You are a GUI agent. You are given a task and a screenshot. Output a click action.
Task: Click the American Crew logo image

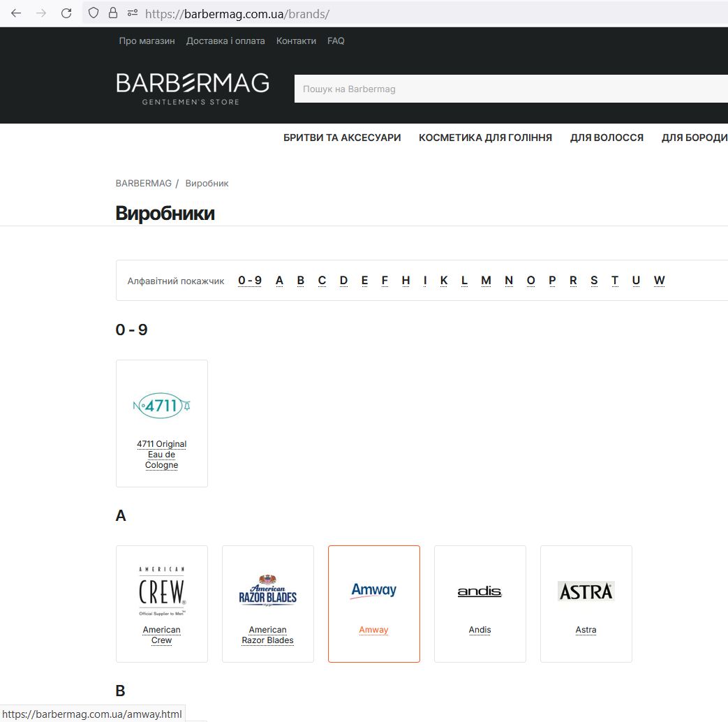click(x=161, y=591)
